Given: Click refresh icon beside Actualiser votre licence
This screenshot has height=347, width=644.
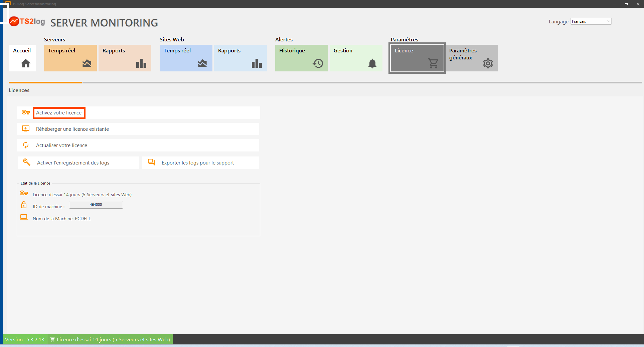Looking at the screenshot, I should (26, 145).
